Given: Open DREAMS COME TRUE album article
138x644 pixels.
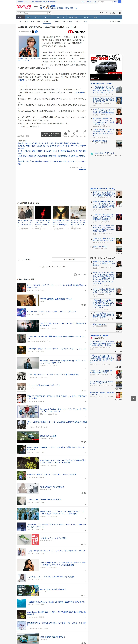Looking at the screenshot, I should tap(57, 397).
